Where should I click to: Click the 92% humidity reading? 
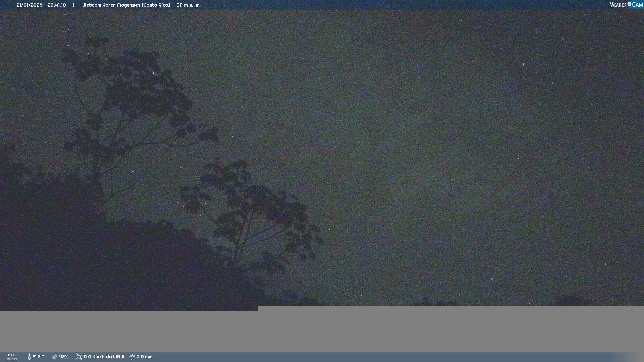(x=64, y=357)
